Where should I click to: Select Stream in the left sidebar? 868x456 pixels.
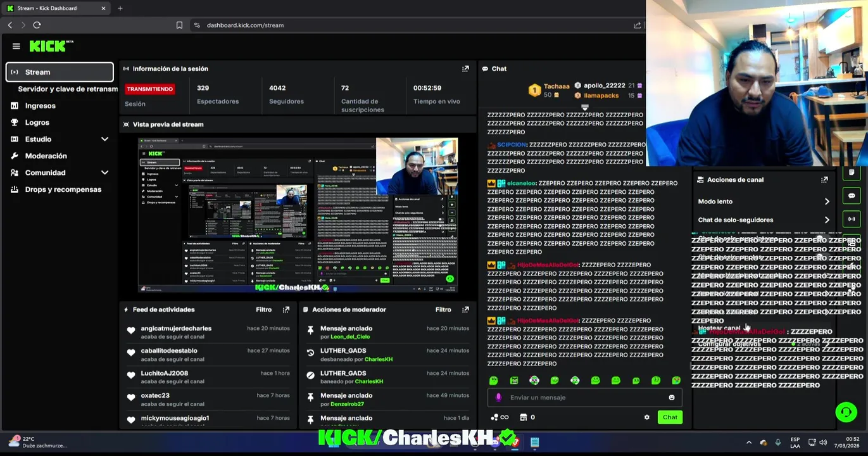(x=60, y=72)
